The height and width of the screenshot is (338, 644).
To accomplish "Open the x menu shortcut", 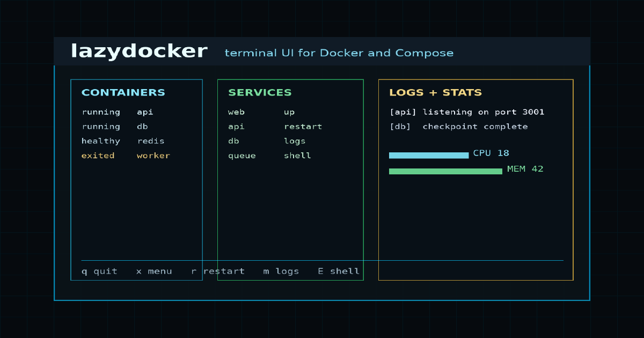I will point(154,271).
